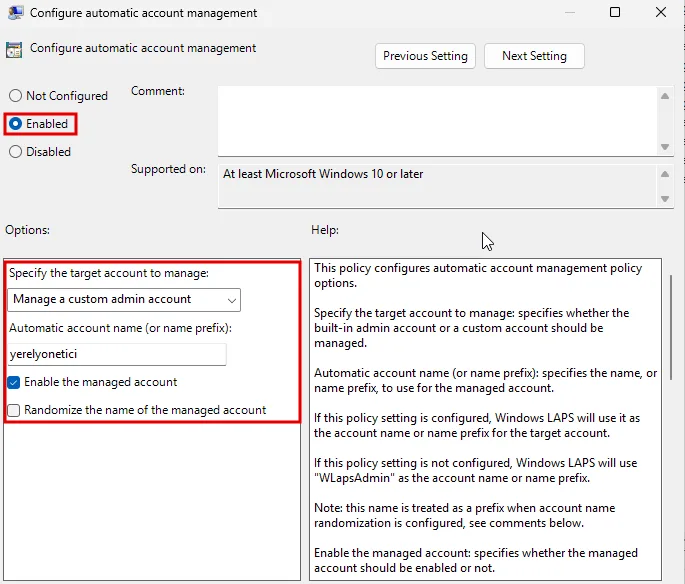Click the 'Supported on:' label
The width and height of the screenshot is (685, 584).
(x=168, y=169)
